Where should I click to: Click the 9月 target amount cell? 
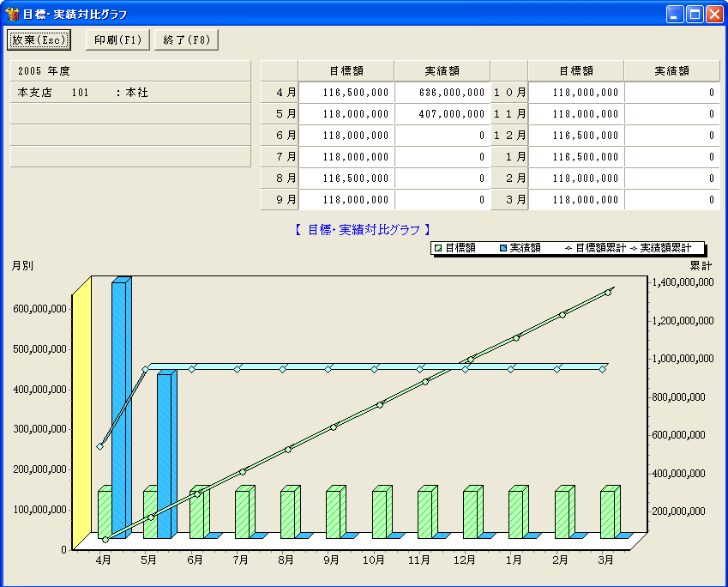click(x=346, y=199)
